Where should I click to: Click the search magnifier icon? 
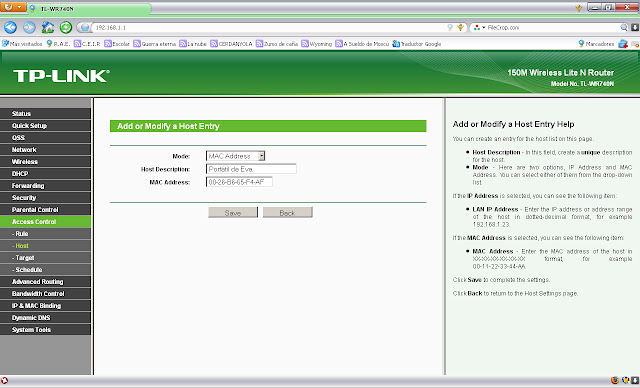tap(624, 27)
